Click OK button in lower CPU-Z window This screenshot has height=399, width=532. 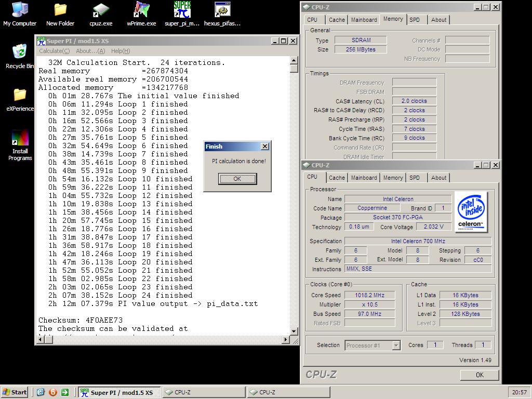[x=480, y=375]
